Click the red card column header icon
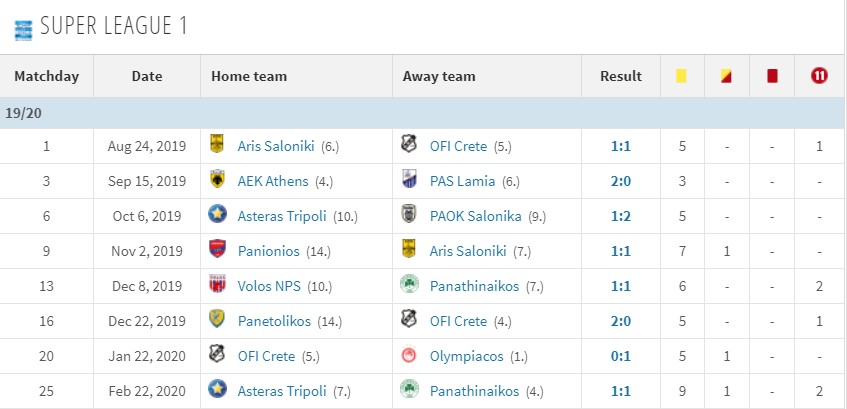The height and width of the screenshot is (409, 847). pos(772,76)
